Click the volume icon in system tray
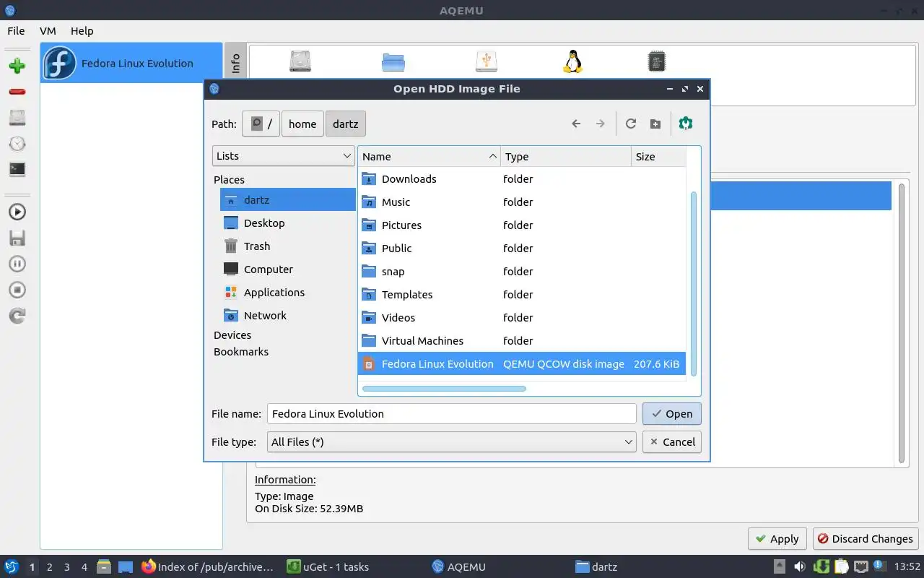Screen dimensions: 924x578 (800, 567)
